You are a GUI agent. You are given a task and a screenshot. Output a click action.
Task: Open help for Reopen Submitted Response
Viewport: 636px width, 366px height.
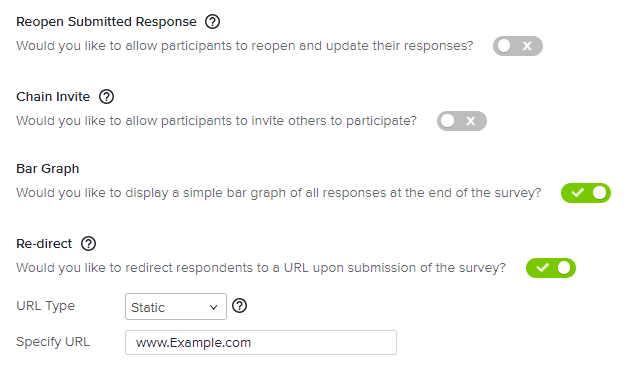[212, 22]
